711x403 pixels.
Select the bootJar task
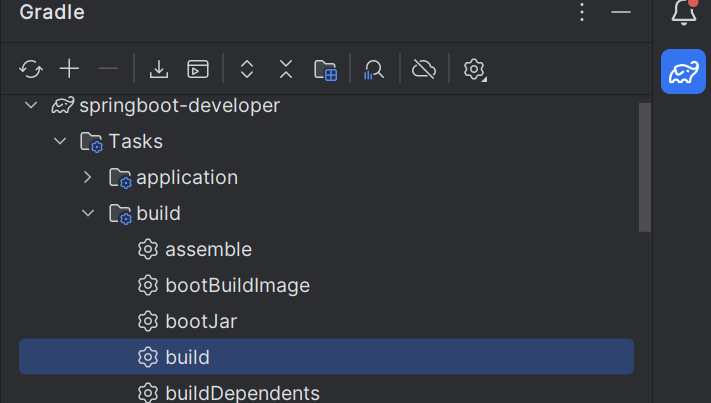pos(326,321)
